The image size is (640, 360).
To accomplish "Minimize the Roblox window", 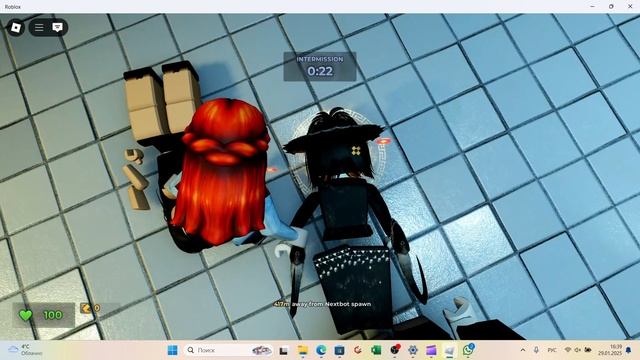I will point(592,7).
